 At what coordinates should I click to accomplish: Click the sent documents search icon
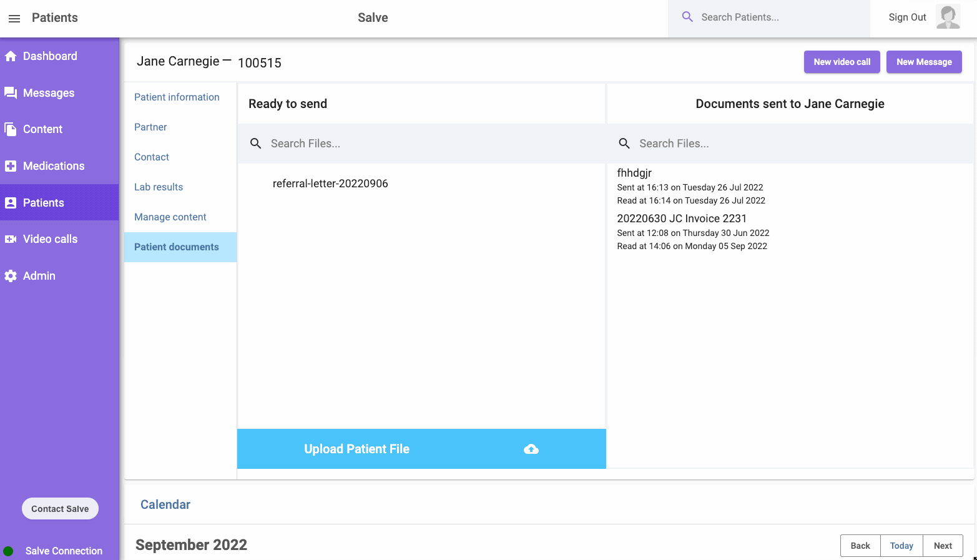(624, 144)
